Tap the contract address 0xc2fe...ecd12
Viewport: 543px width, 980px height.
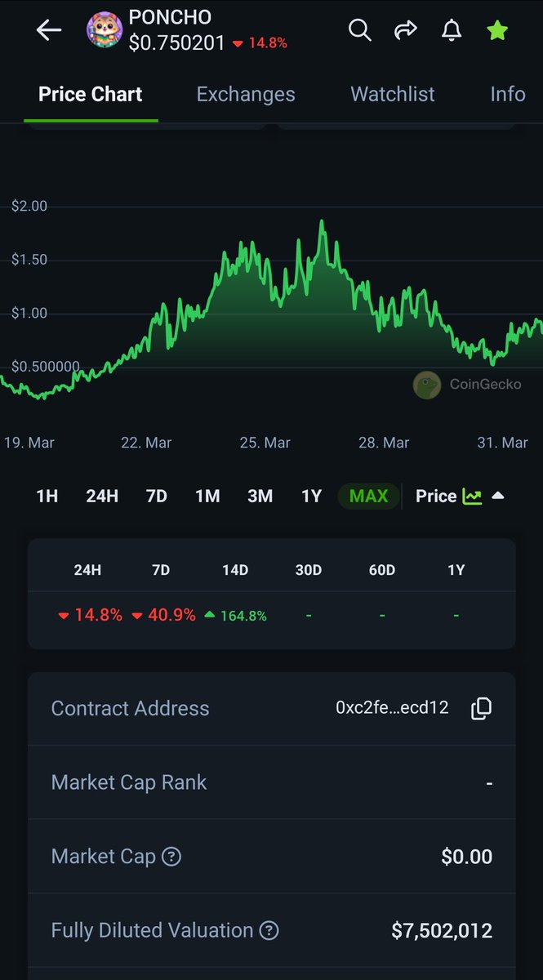392,708
